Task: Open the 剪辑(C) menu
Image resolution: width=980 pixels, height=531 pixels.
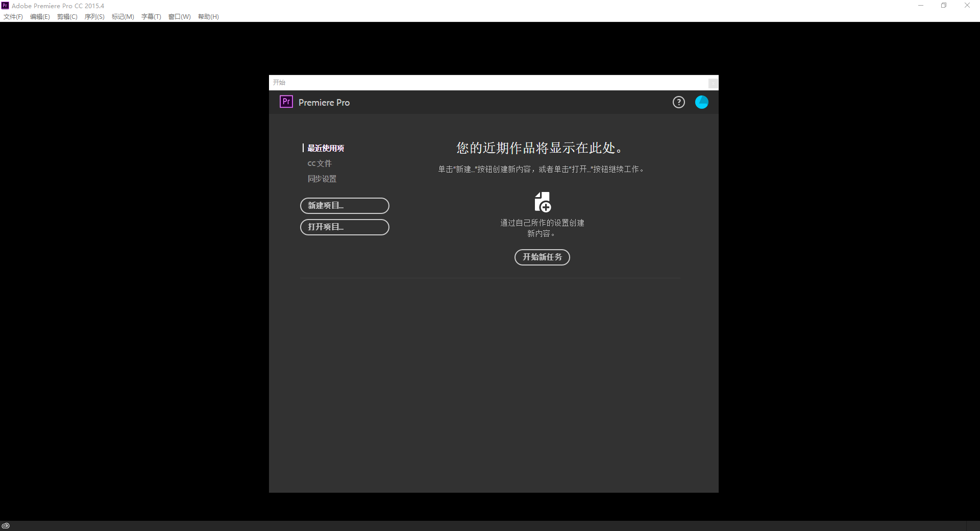Action: click(67, 17)
